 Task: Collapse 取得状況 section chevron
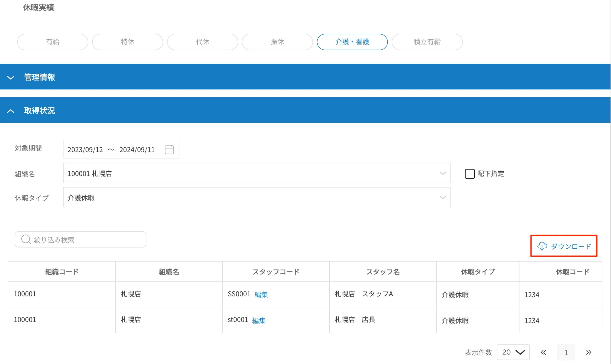[11, 111]
